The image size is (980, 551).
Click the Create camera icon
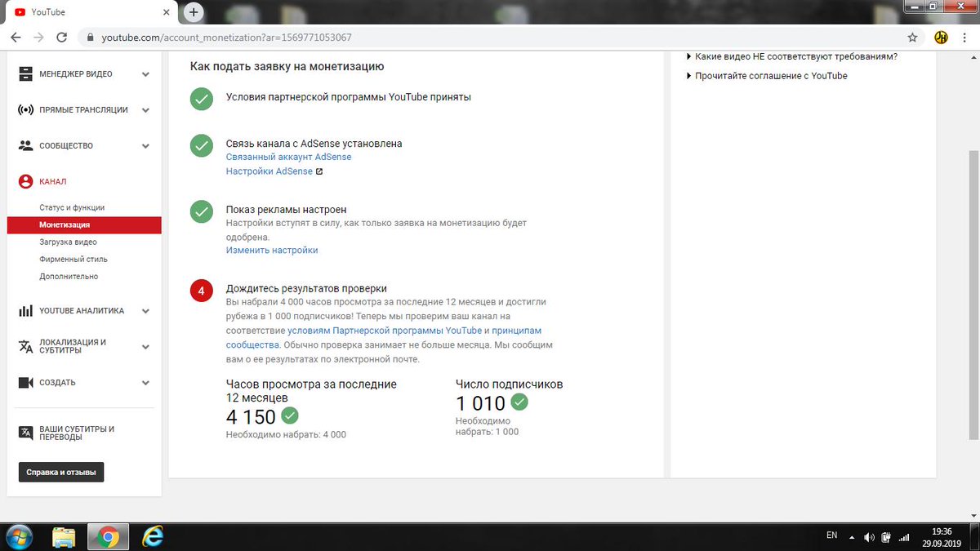click(25, 382)
